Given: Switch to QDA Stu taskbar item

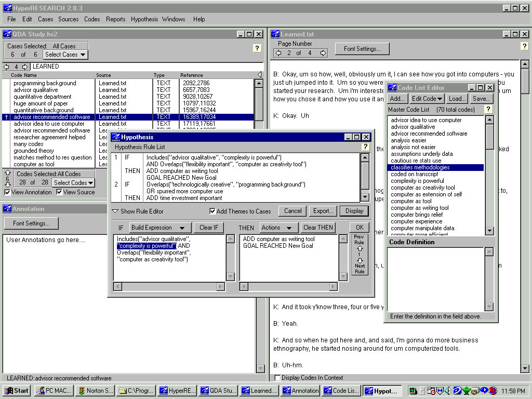Looking at the screenshot, I should click(x=219, y=391).
